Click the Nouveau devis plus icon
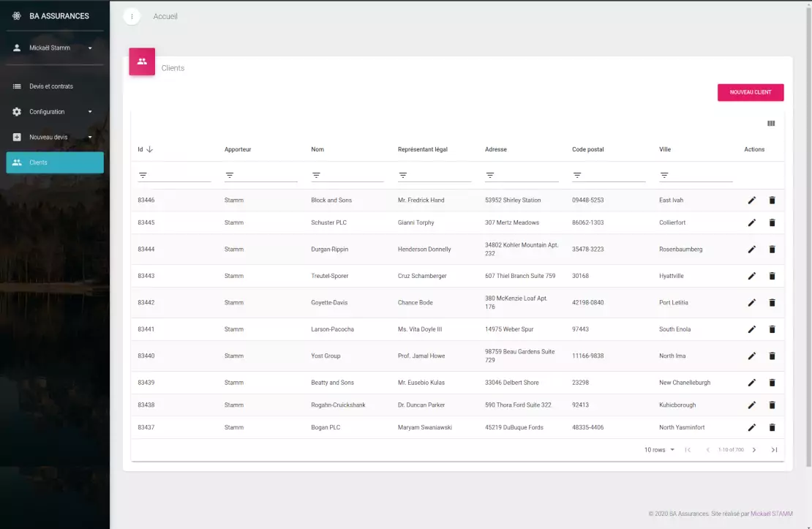Viewport: 812px width, 529px height. point(17,136)
